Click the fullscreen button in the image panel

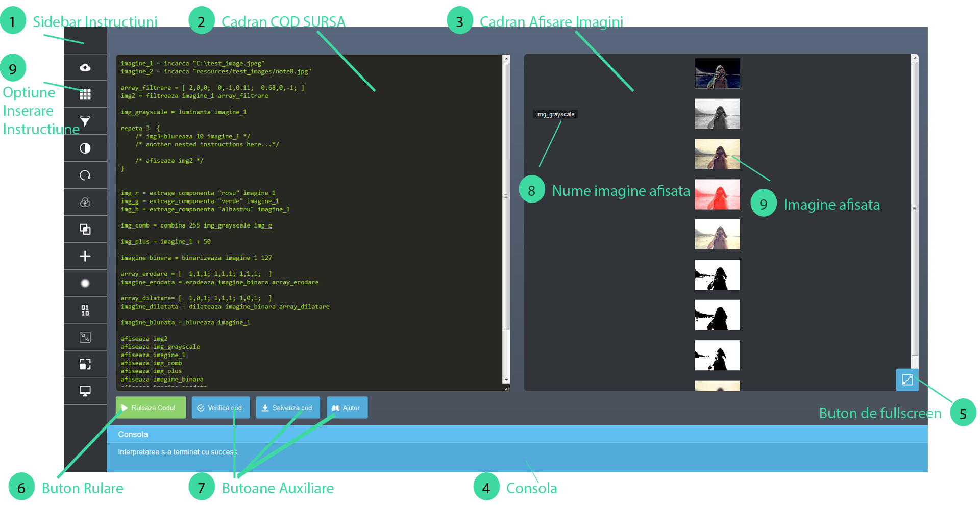click(x=907, y=380)
